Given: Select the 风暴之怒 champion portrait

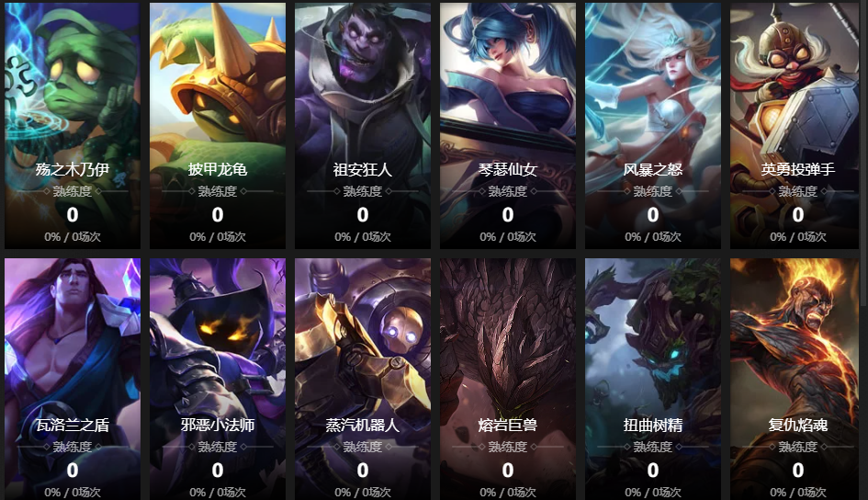Looking at the screenshot, I should pyautogui.click(x=653, y=126).
